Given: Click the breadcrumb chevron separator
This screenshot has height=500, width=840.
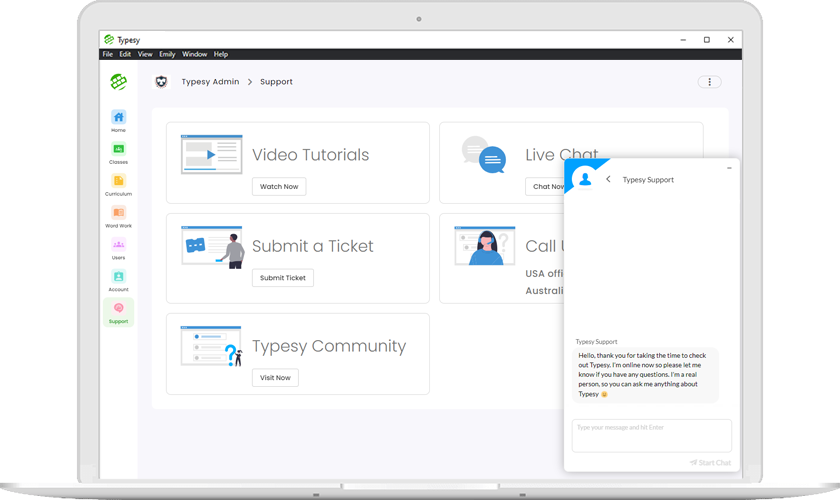Looking at the screenshot, I should click(250, 82).
